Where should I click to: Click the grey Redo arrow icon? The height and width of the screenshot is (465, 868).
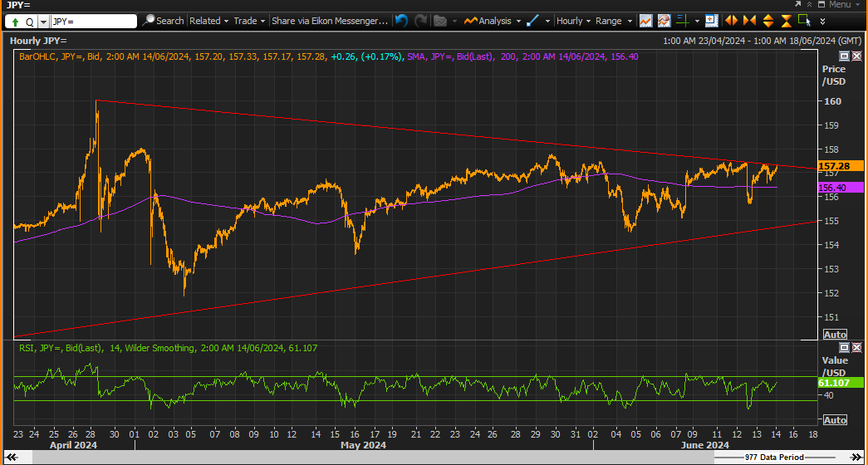click(421, 21)
